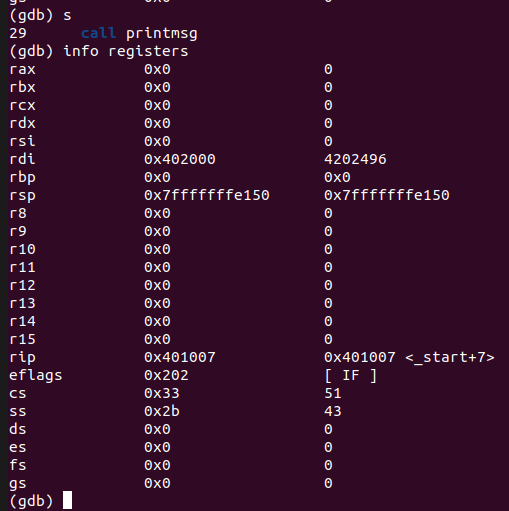Click the line number 29

click(18, 33)
